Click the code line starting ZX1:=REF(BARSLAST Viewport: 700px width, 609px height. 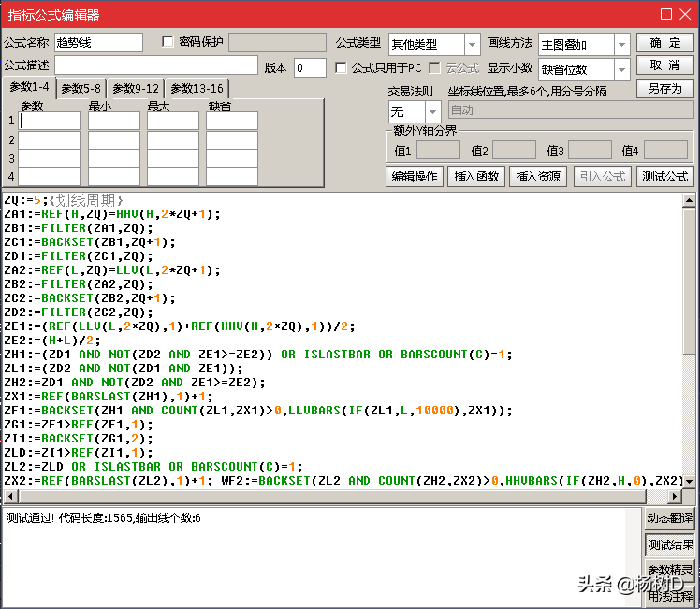[x=109, y=397]
